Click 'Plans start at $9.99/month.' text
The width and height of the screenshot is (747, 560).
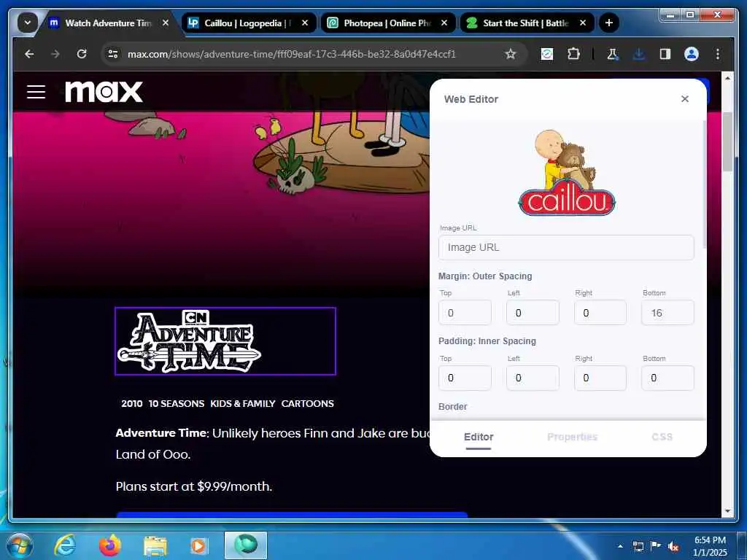click(194, 486)
